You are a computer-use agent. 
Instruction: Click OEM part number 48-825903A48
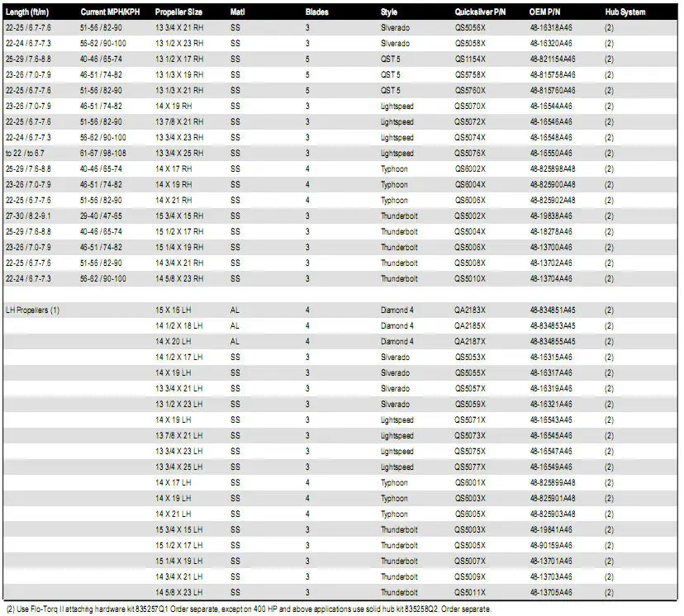pos(553,514)
